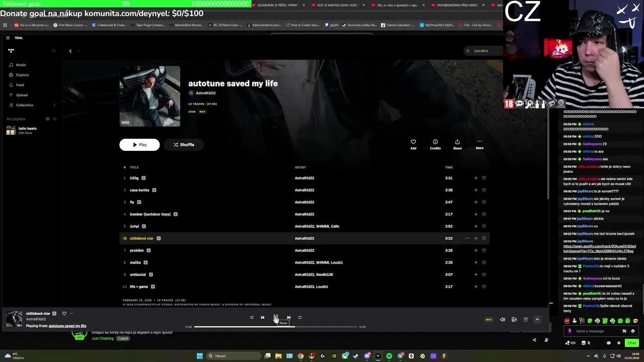Expand the now playing view chevron
The width and height of the screenshot is (644, 362).
537,320
